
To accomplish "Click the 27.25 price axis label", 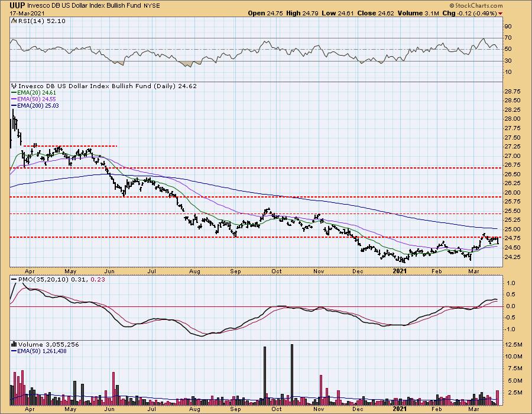I will (512, 147).
